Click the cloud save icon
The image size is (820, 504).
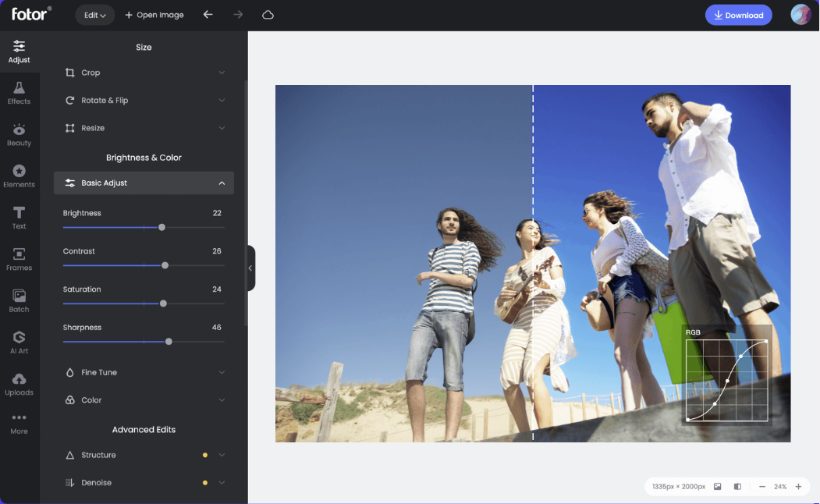point(268,15)
